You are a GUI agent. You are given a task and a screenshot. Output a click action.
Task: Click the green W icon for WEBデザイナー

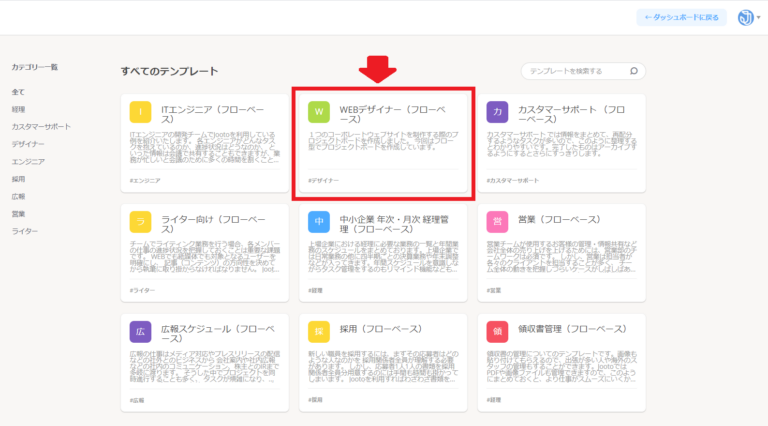click(x=318, y=112)
